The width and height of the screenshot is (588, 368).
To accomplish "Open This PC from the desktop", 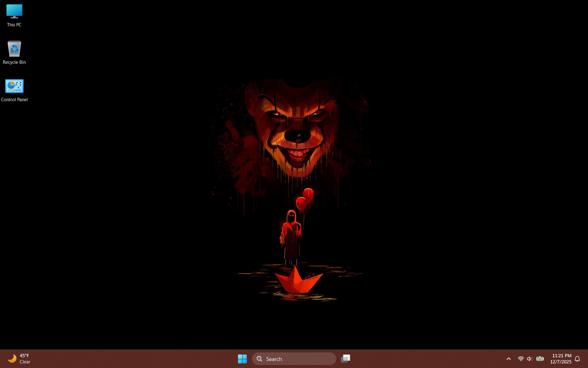I will pos(14,11).
